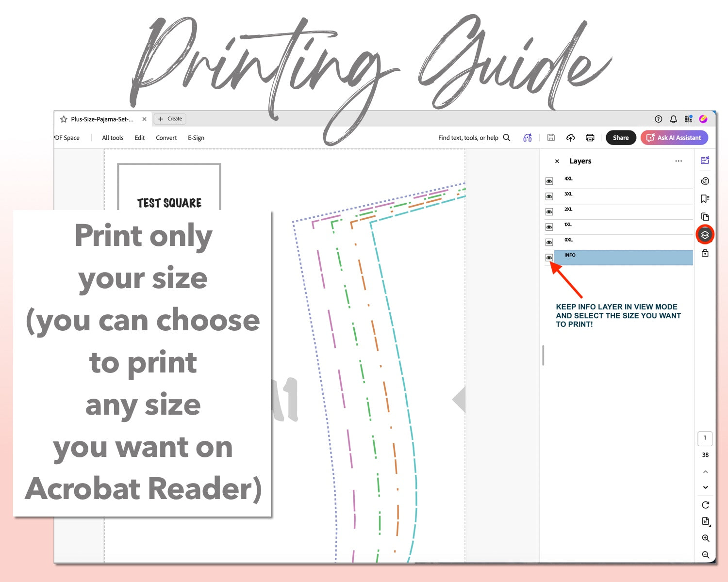Select the 0XL layer row
Screen dimensions: 728x582
(x=624, y=242)
